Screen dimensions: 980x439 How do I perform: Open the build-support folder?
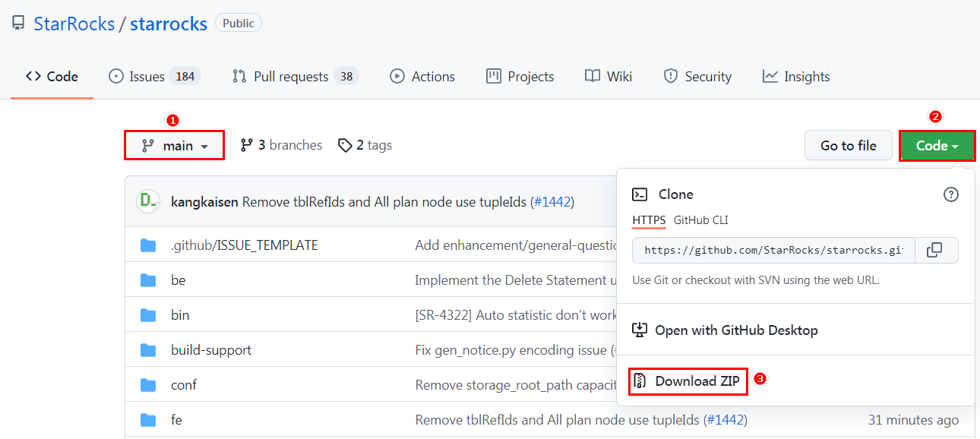211,350
